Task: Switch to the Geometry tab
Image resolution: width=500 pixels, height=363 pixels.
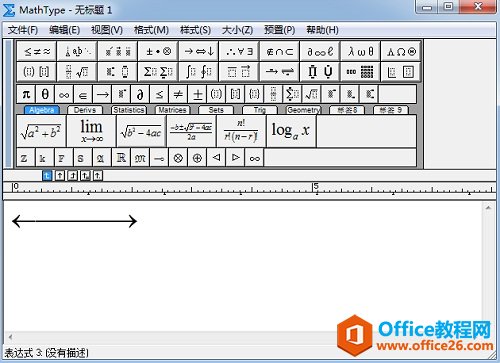Action: click(x=303, y=110)
